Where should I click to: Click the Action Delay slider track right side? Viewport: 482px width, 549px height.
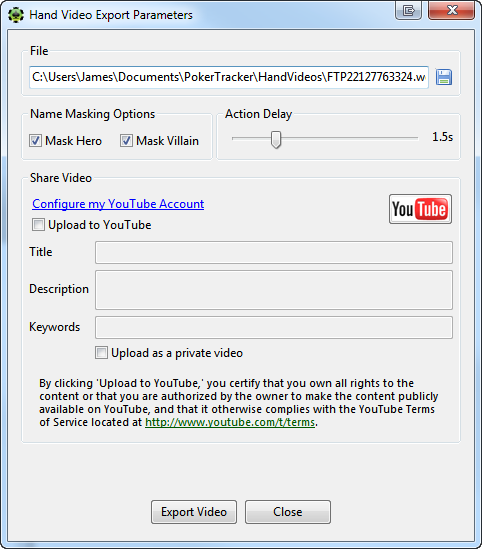pos(350,138)
